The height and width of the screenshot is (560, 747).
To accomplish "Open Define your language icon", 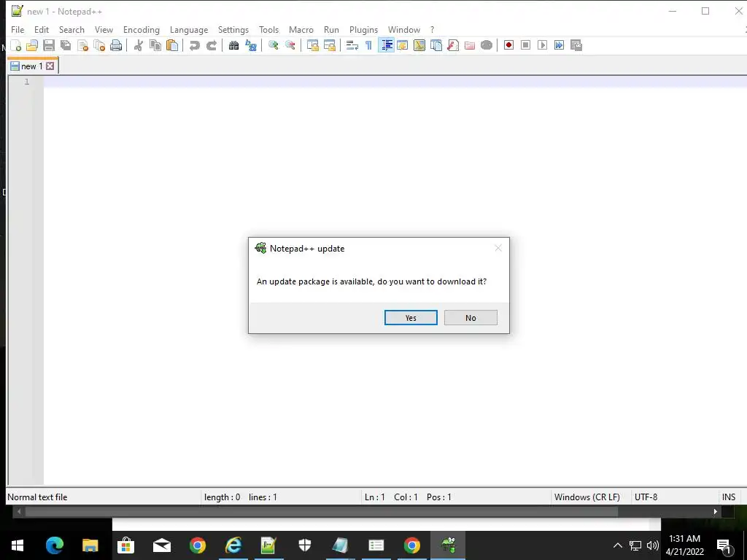I will pos(403,45).
